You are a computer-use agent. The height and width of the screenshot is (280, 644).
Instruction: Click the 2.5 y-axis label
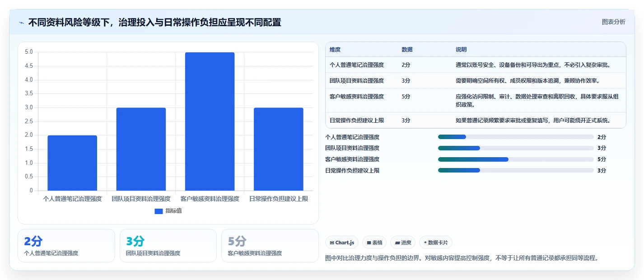[x=28, y=121]
